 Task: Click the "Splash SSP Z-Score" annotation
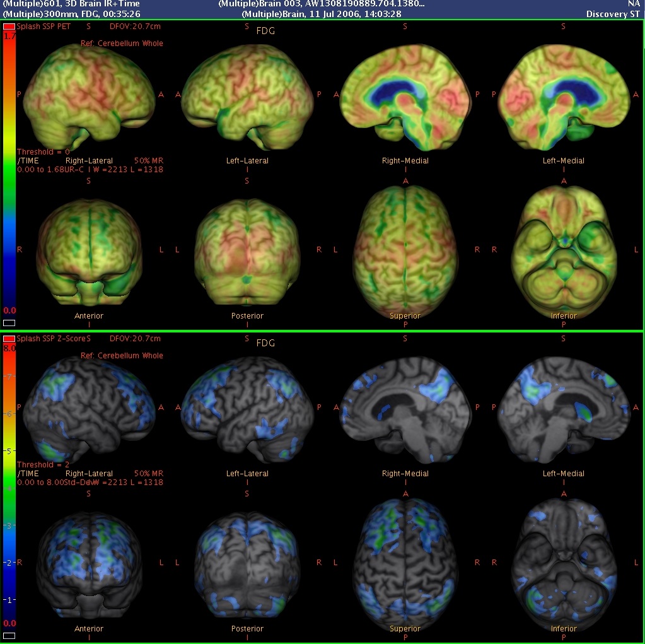coord(51,339)
